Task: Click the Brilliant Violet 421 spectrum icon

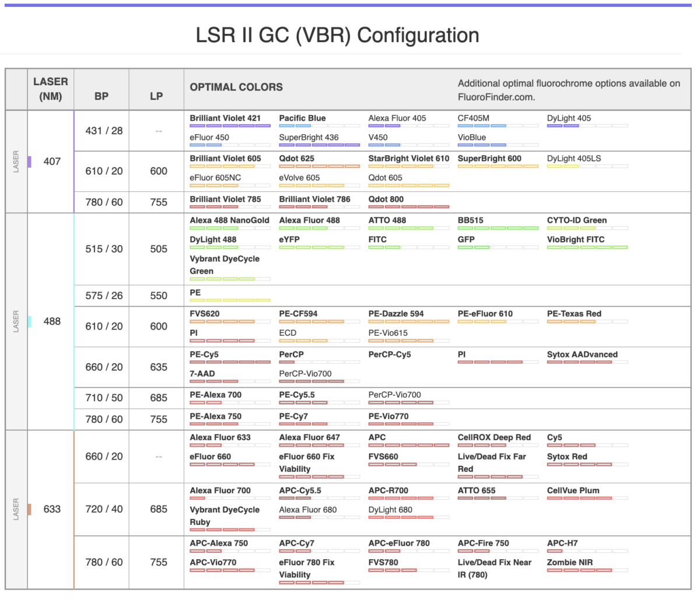Action: point(229,125)
